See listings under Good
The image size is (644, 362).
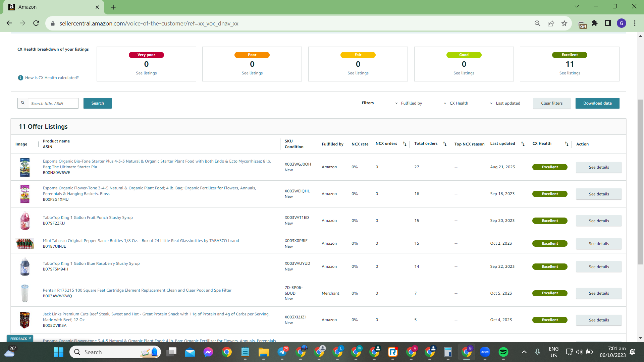point(464,73)
